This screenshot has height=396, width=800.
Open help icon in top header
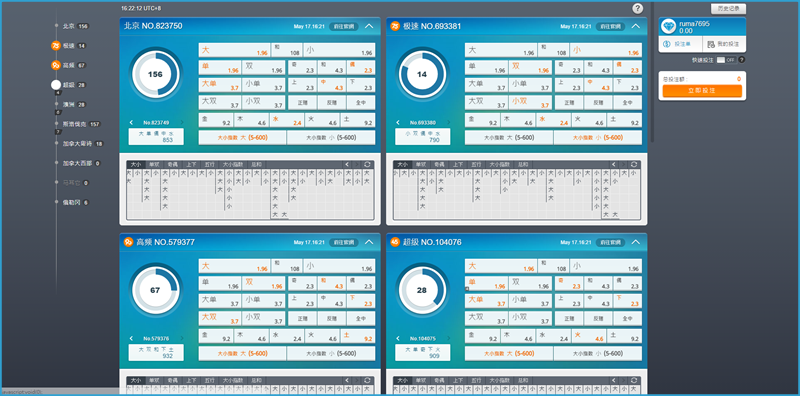click(x=638, y=8)
